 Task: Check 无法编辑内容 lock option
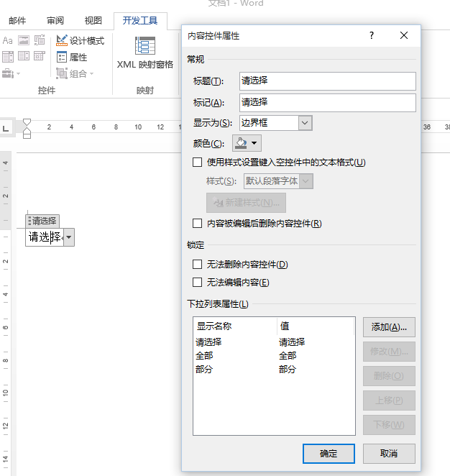[197, 283]
